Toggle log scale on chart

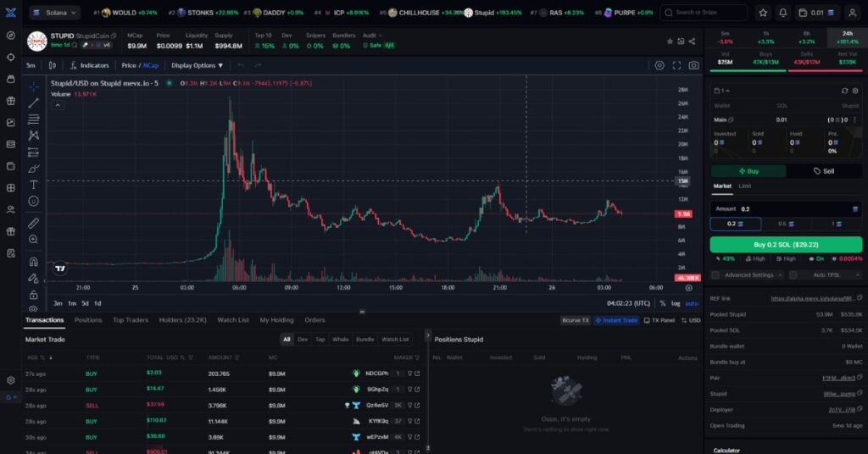(x=676, y=303)
